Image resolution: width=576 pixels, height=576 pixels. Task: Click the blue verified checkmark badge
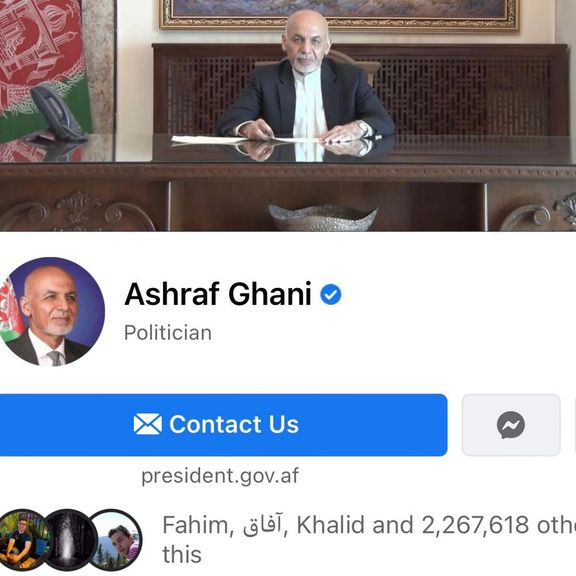click(x=331, y=294)
